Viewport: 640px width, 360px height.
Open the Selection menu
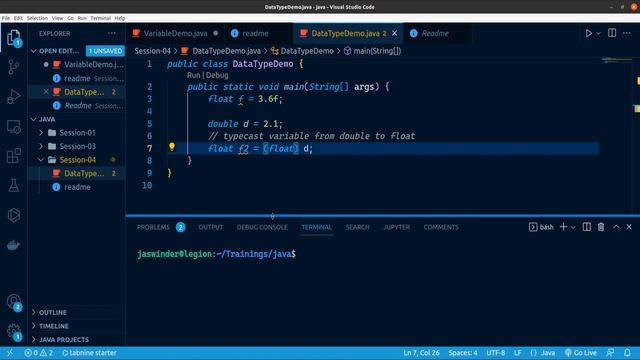[37, 18]
